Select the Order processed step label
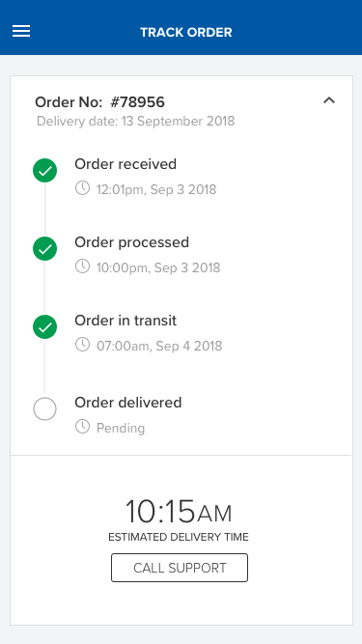Image resolution: width=362 pixels, height=644 pixels. click(x=131, y=242)
